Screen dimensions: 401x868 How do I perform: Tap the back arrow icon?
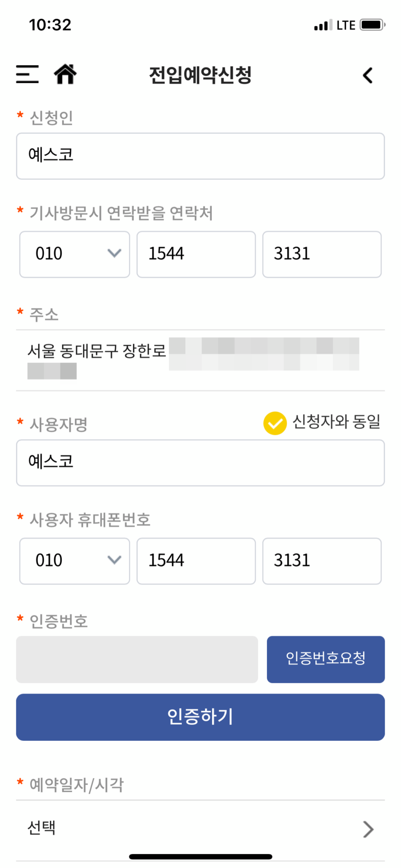(x=368, y=75)
